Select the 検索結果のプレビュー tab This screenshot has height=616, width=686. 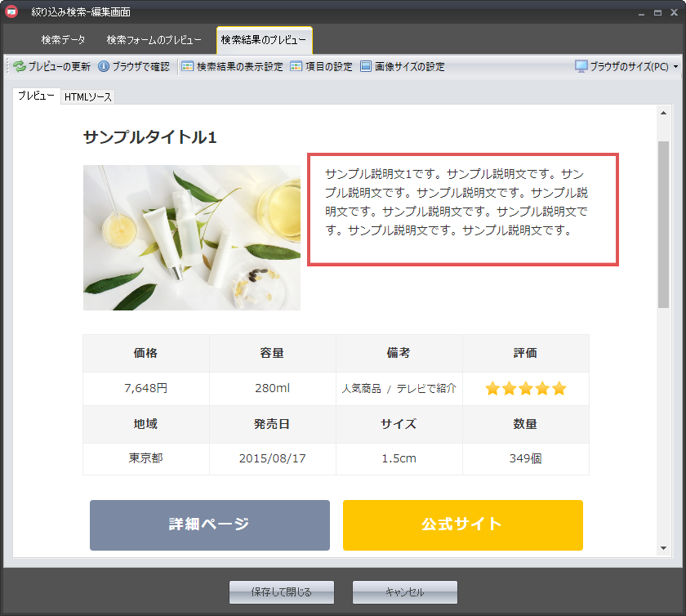264,40
